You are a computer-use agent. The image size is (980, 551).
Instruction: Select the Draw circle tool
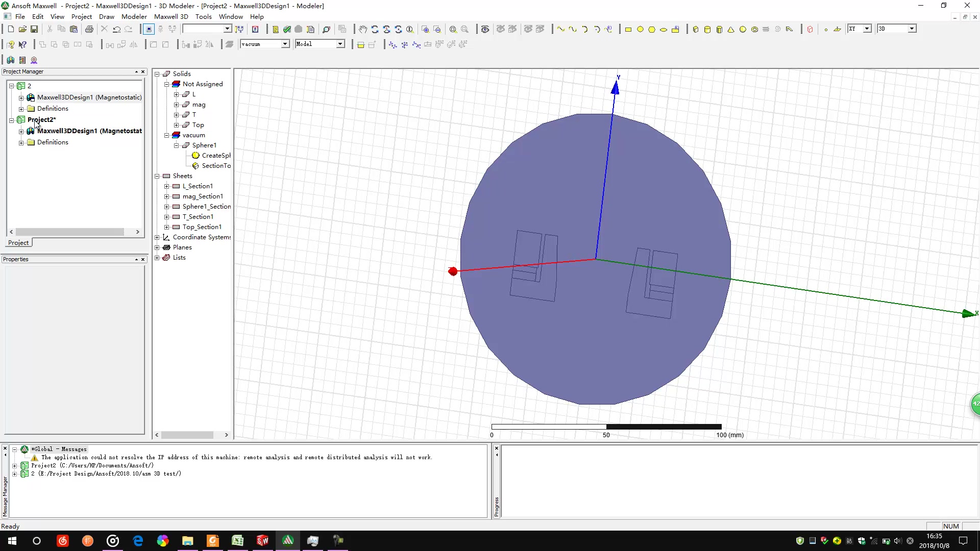point(640,30)
